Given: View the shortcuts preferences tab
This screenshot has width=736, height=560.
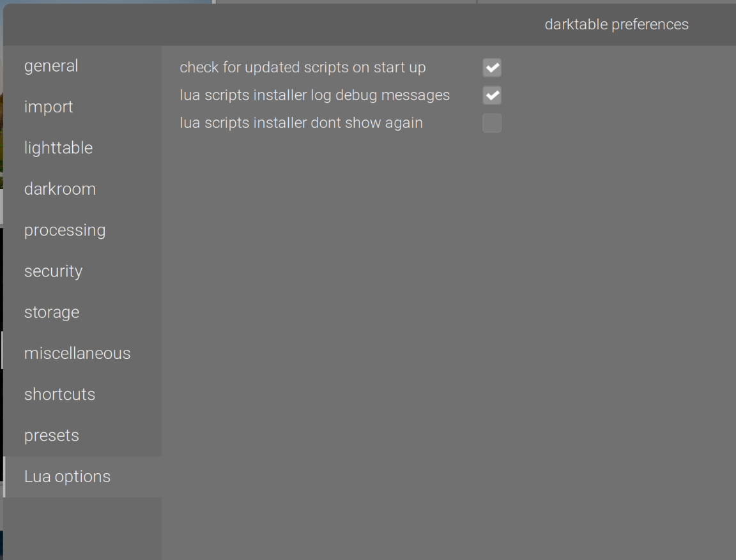Looking at the screenshot, I should click(59, 395).
